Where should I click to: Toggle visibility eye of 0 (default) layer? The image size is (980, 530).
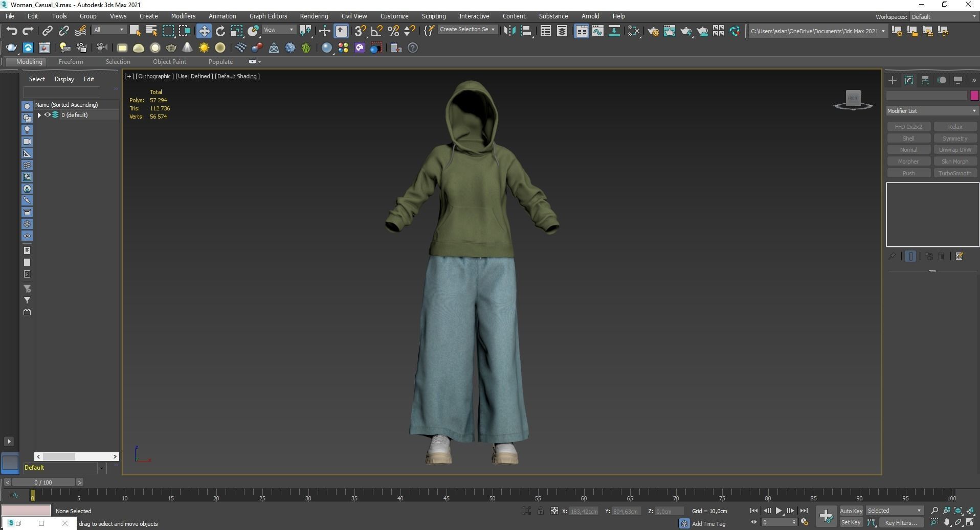coord(48,115)
